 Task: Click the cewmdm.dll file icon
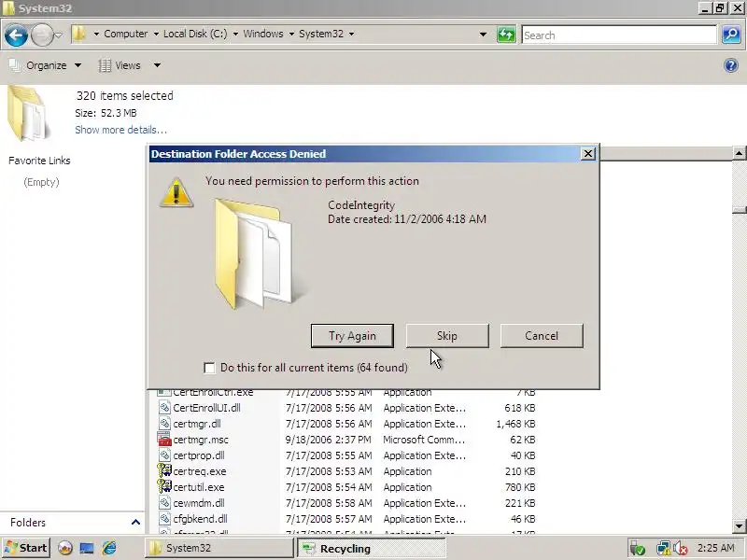[x=164, y=503]
